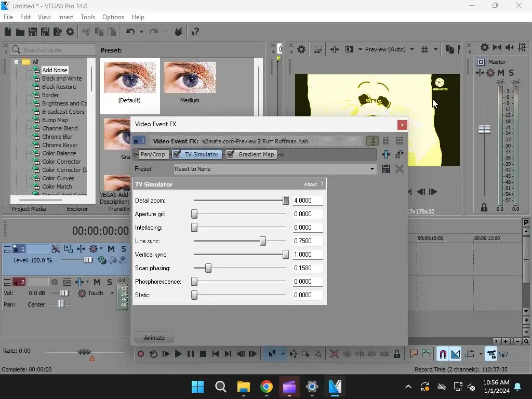Open the edit tool selector dropdown arrow
The height and width of the screenshot is (399, 532).
pos(283,354)
